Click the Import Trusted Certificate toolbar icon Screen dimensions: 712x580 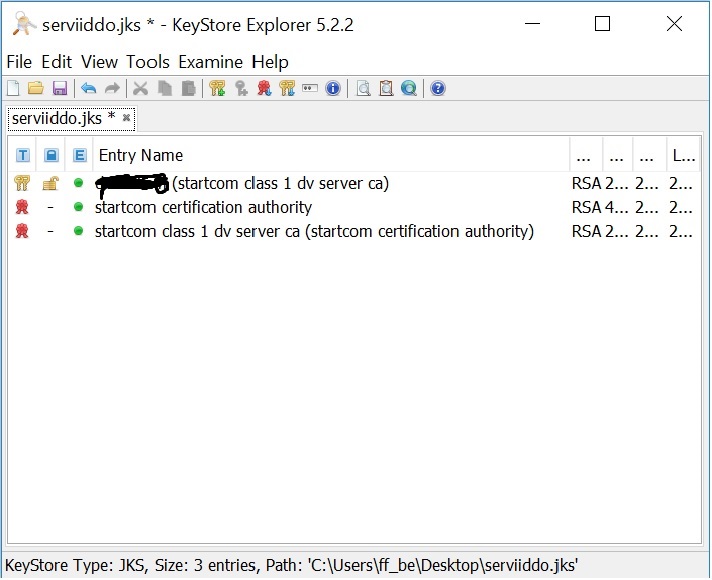tap(264, 89)
